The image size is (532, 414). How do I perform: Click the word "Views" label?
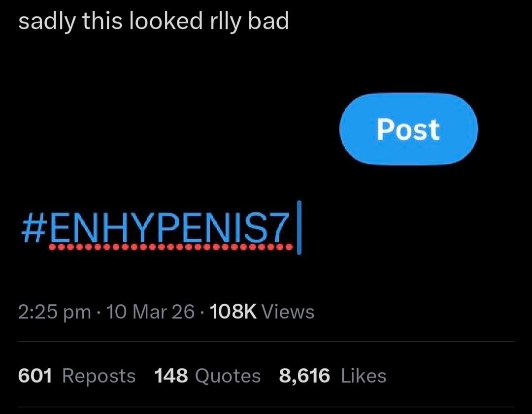coord(288,312)
